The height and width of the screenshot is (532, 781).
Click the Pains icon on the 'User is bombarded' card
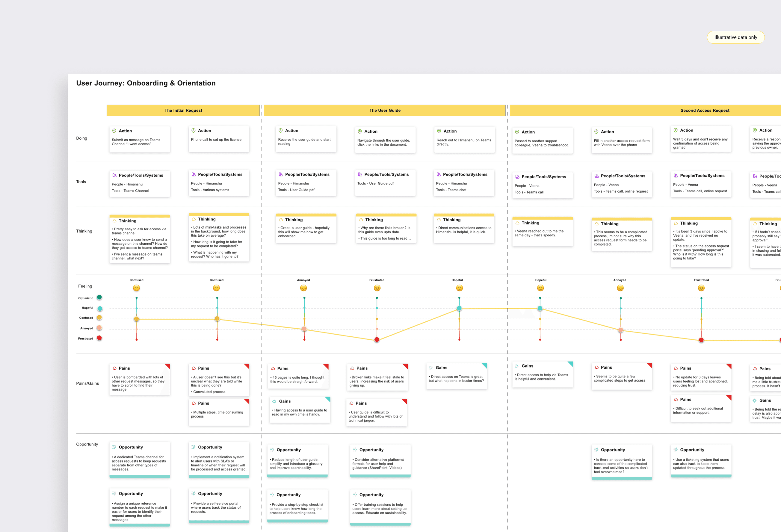115,368
